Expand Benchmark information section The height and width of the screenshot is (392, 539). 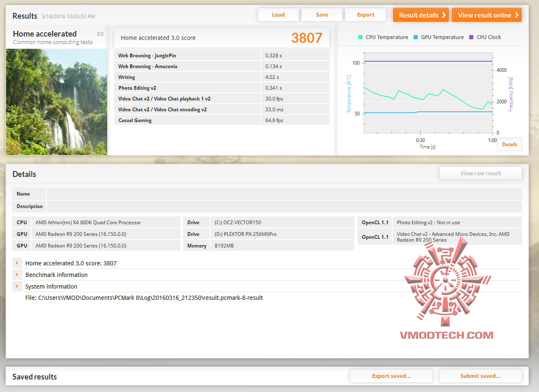(17, 274)
